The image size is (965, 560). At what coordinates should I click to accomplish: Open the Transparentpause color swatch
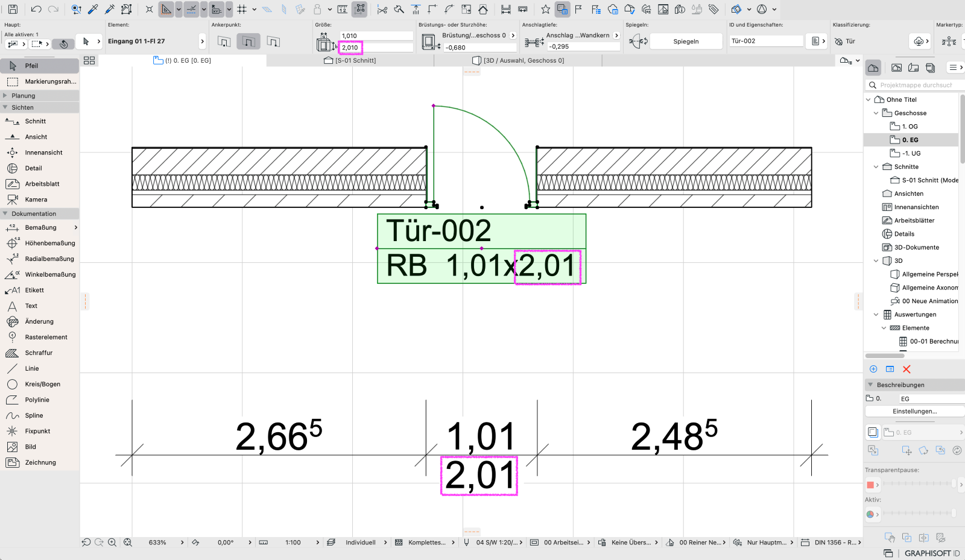tap(873, 484)
